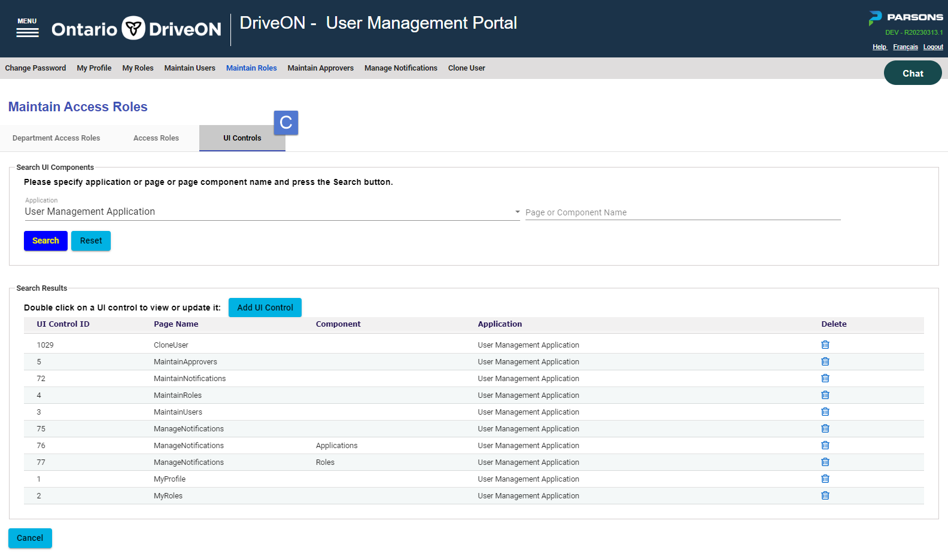Delete the MyRoles UI control row
This screenshot has height=560, width=948.
point(825,495)
